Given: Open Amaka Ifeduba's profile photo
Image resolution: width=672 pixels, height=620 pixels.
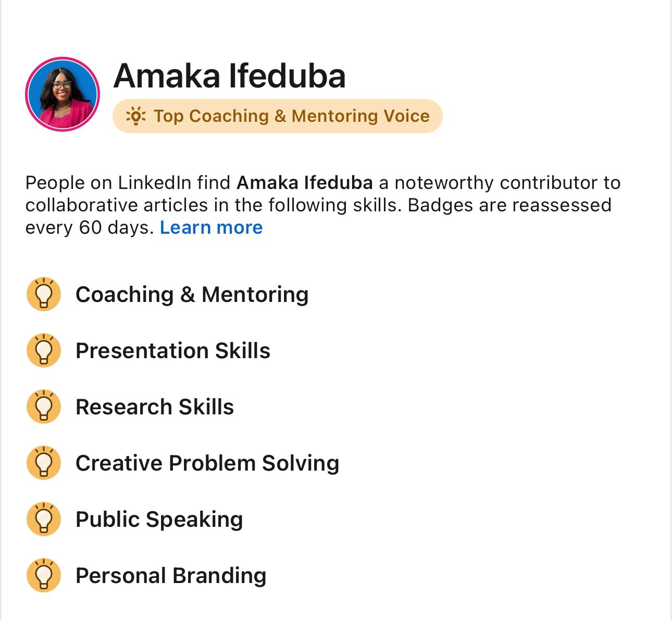Looking at the screenshot, I should (x=63, y=94).
